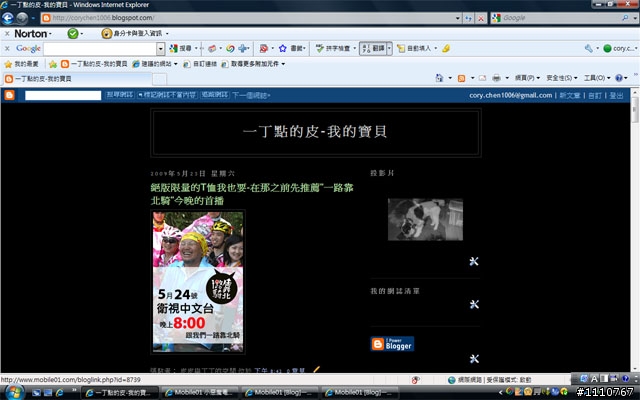Open the Next Blog link in navbar

[251, 95]
